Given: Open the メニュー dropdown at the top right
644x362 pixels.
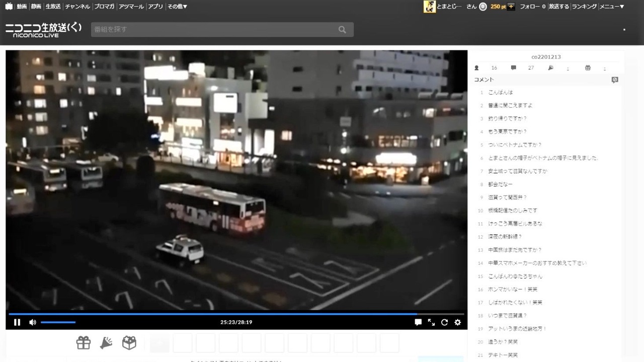Looking at the screenshot, I should pyautogui.click(x=612, y=7).
